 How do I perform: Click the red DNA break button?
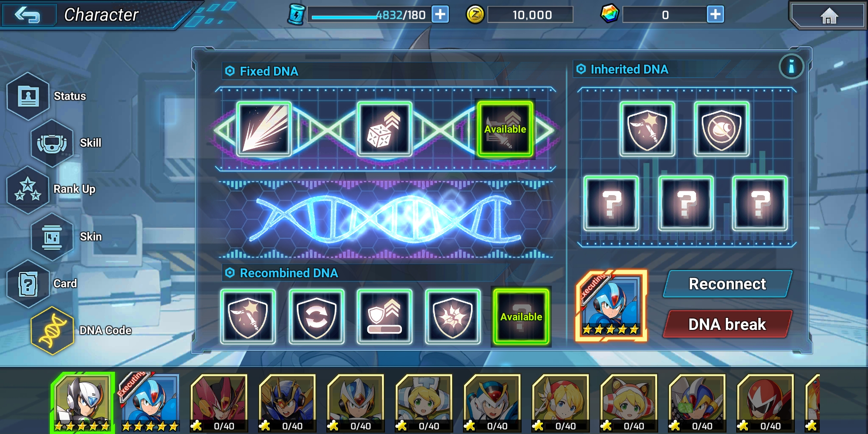727,324
